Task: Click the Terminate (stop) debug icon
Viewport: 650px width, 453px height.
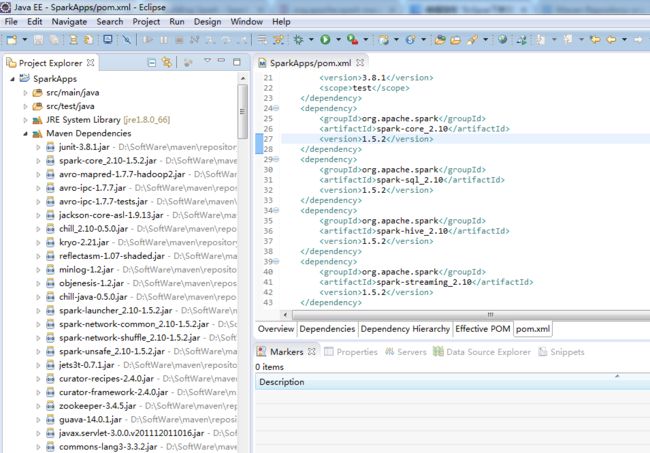Action: tap(179, 40)
